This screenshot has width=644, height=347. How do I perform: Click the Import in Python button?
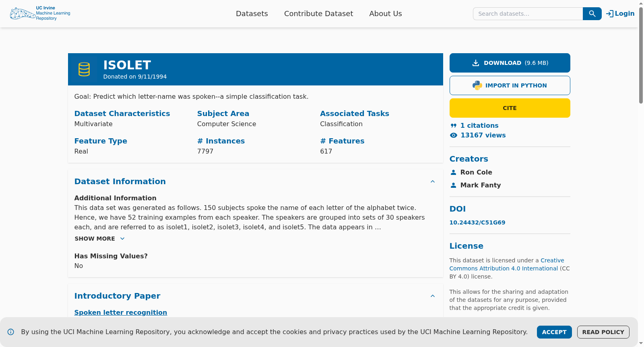(x=510, y=85)
